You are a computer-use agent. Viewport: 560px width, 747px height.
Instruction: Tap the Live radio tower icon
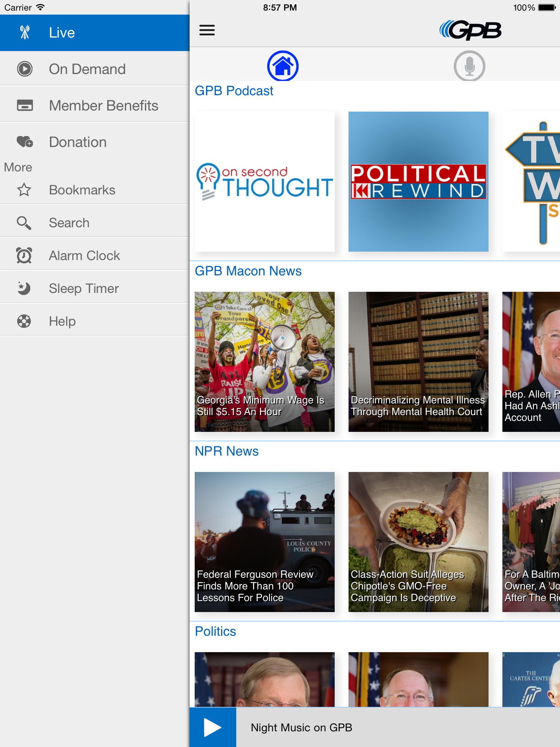pyautogui.click(x=25, y=32)
